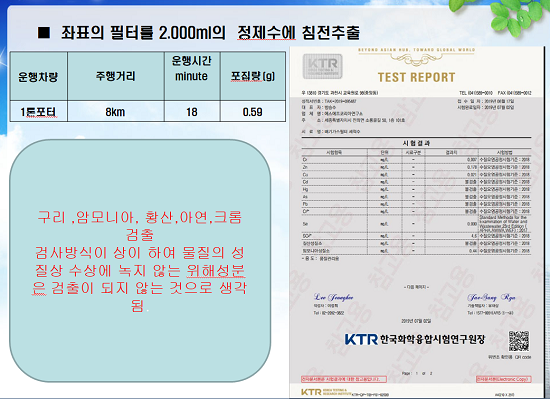The width and height of the screenshot is (550, 399).
Task: Click the QR code on test report
Action: click(518, 341)
